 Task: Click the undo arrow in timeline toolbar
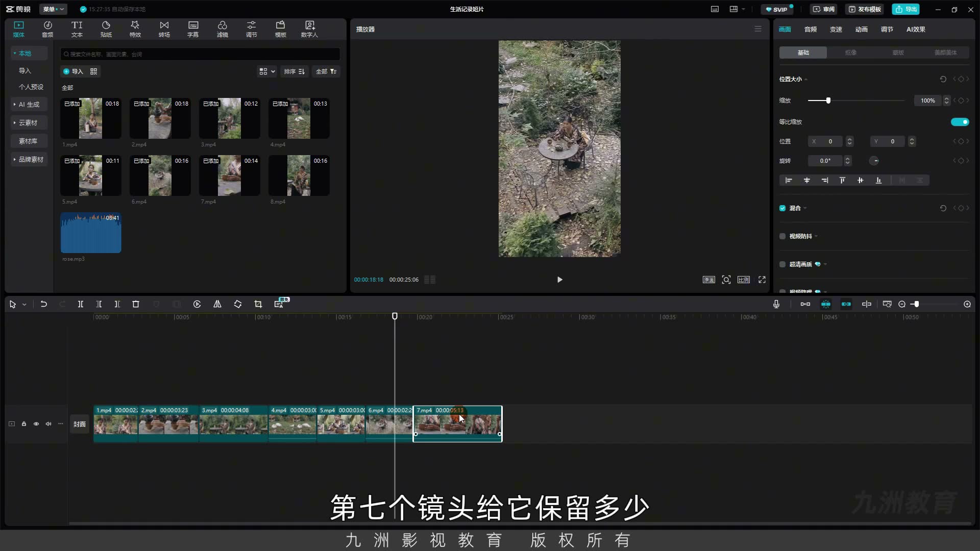(44, 304)
